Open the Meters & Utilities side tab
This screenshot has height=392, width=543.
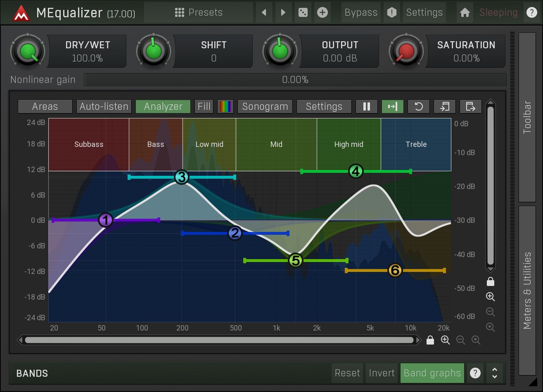click(x=527, y=290)
